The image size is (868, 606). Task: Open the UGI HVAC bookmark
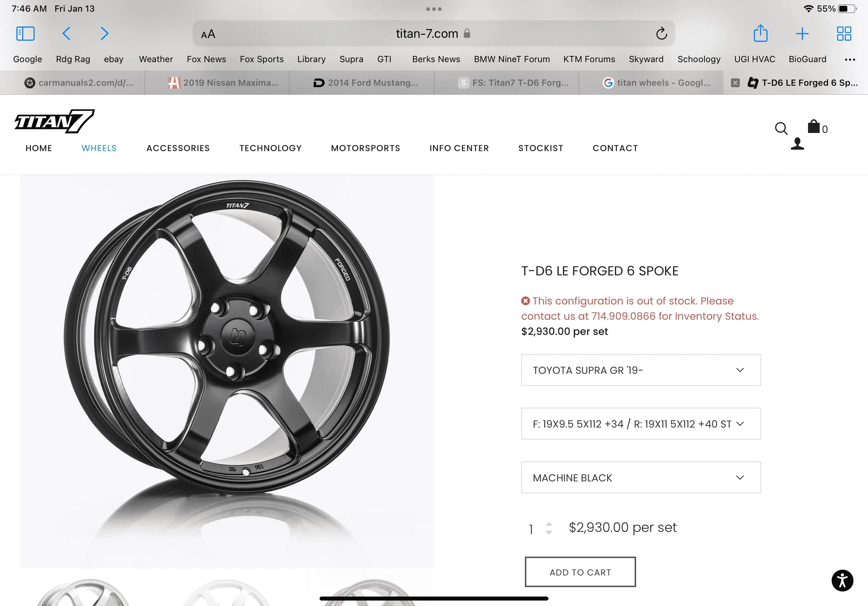[x=755, y=59]
